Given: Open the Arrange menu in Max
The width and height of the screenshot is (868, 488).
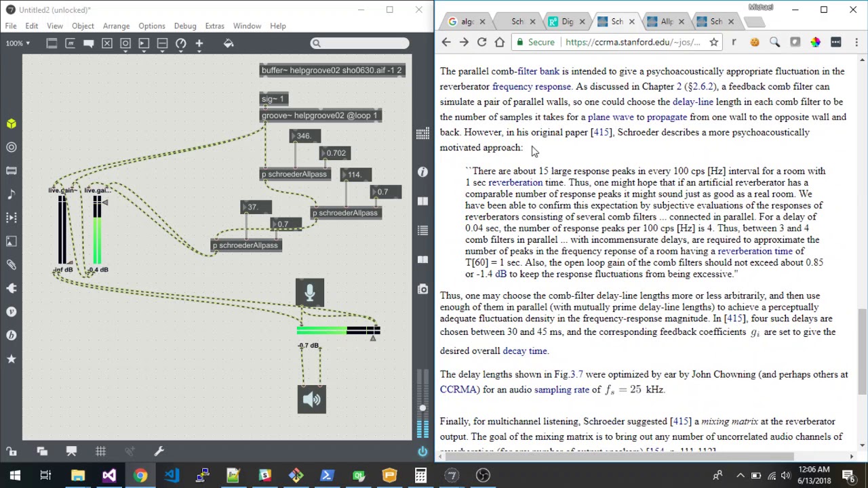Looking at the screenshot, I should tap(116, 26).
